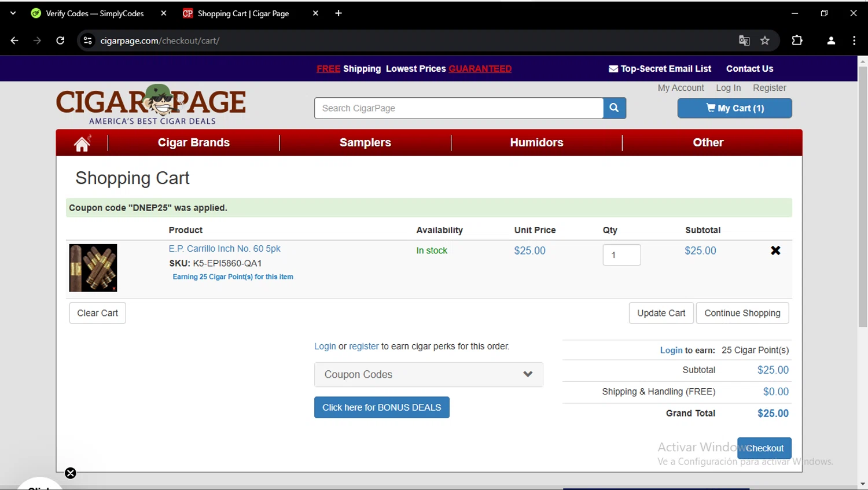Open the Samplers menu
The width and height of the screenshot is (868, 490).
click(365, 142)
